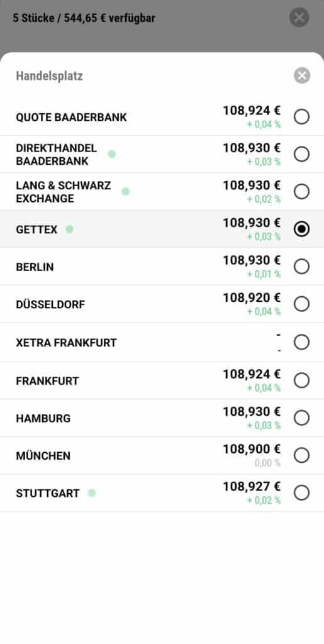
Task: Tap the MÜNCHEN 108,900 € price
Action: tap(252, 449)
